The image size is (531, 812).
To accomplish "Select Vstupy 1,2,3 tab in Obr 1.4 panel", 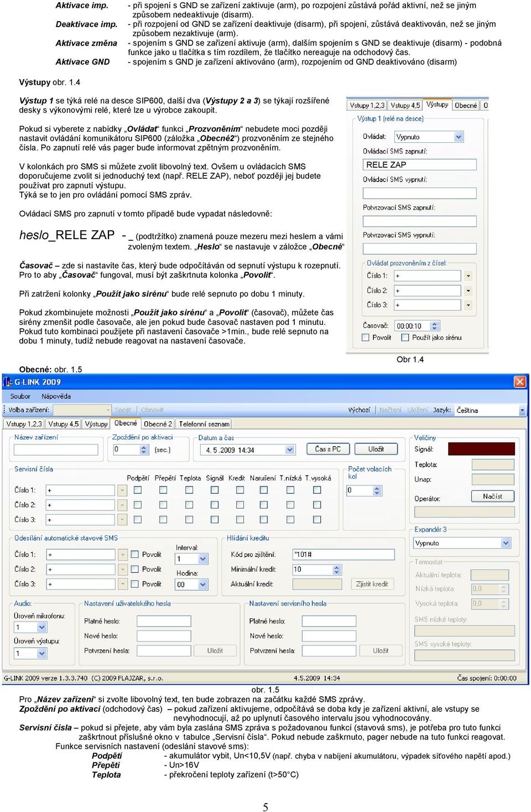I will click(367, 105).
